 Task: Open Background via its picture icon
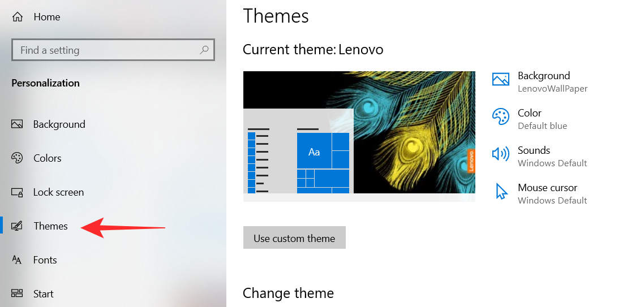click(x=17, y=124)
